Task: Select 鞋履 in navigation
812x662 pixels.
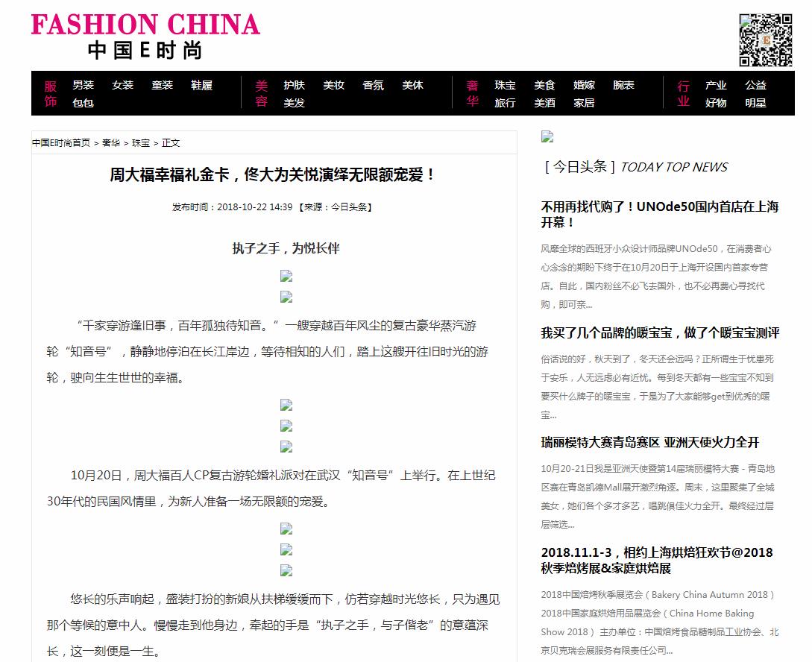Action: coord(201,85)
